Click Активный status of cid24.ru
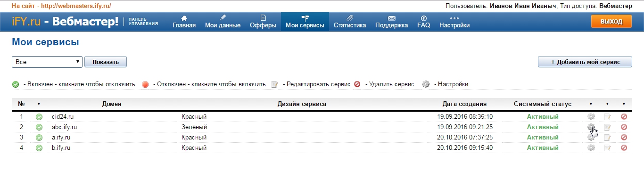This screenshot has height=172, width=644. click(x=543, y=116)
